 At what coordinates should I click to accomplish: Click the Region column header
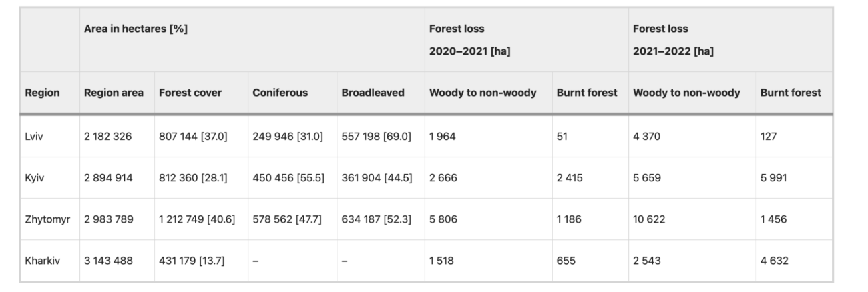pos(43,93)
